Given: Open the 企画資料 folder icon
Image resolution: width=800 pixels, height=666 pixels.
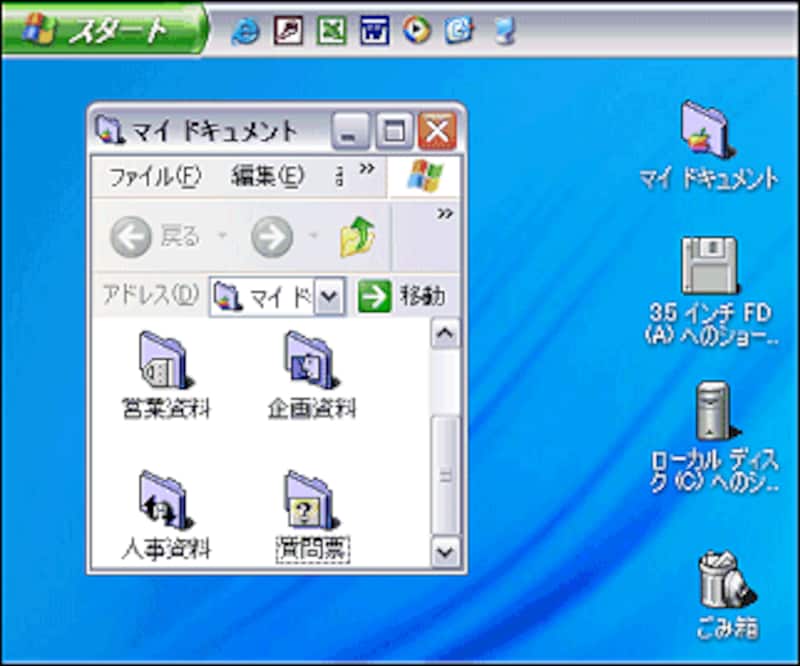Looking at the screenshot, I should click(x=310, y=359).
